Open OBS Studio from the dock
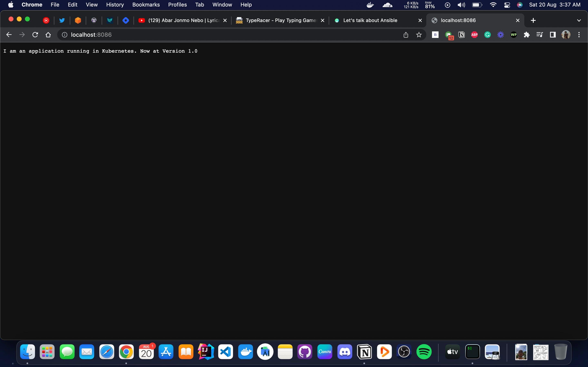588x367 pixels. 404,352
